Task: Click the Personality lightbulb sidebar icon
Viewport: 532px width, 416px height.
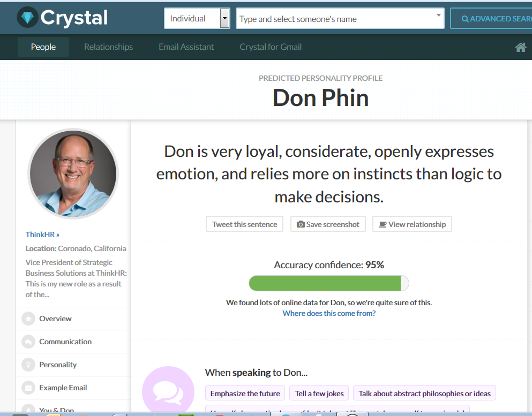Action: tap(28, 365)
